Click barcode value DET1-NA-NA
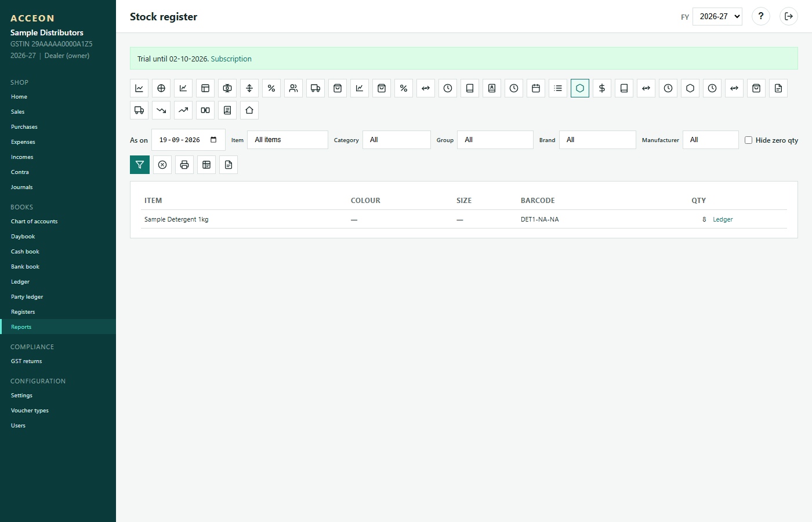 (539, 219)
